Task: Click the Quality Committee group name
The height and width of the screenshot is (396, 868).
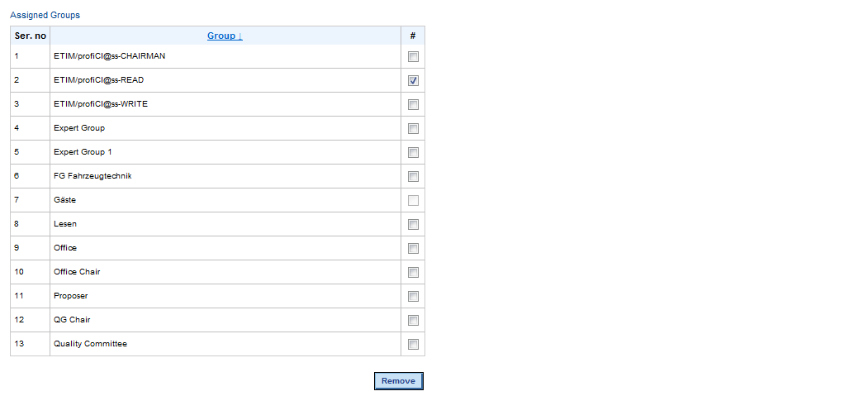Action: [90, 344]
